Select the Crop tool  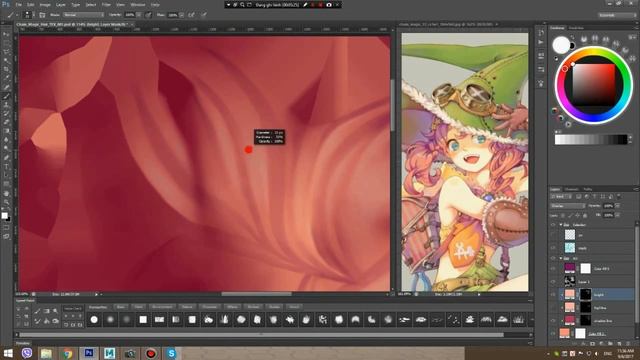[6, 69]
